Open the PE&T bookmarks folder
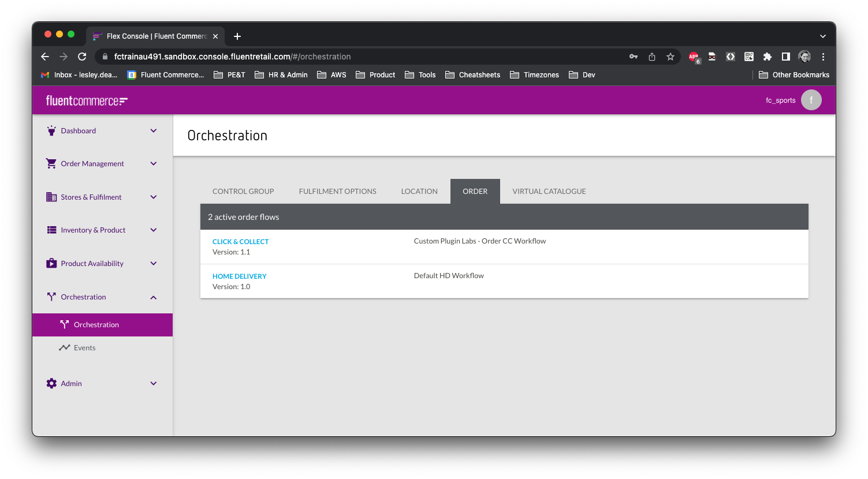868x479 pixels. (229, 74)
